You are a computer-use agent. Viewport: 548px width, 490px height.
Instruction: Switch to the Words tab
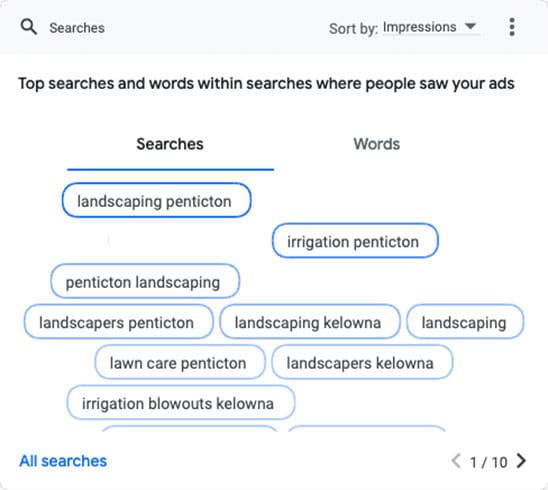(x=376, y=144)
